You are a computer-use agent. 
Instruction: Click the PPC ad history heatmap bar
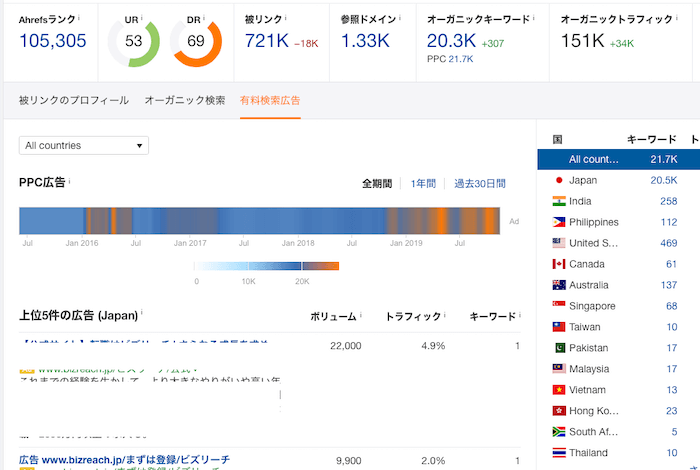pyautogui.click(x=259, y=221)
